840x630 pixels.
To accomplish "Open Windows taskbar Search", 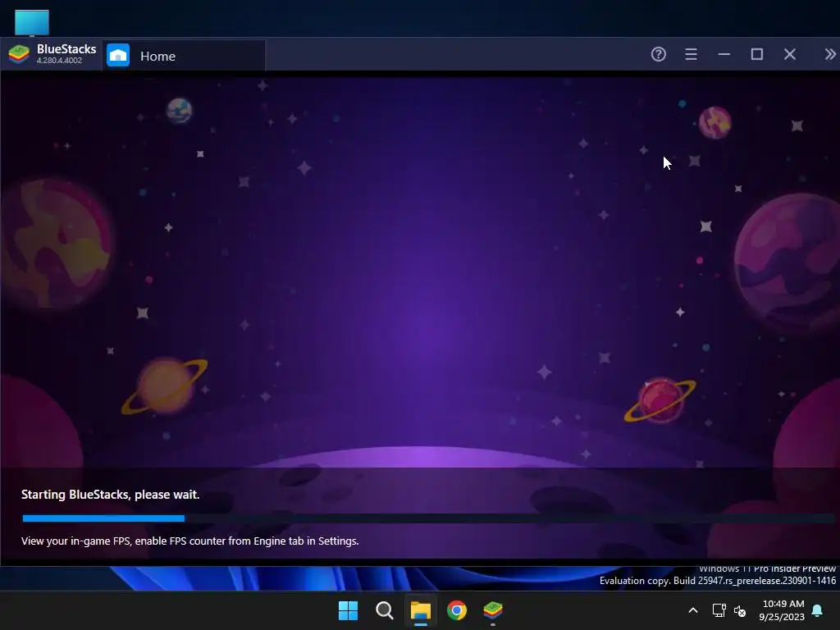I will (384, 610).
